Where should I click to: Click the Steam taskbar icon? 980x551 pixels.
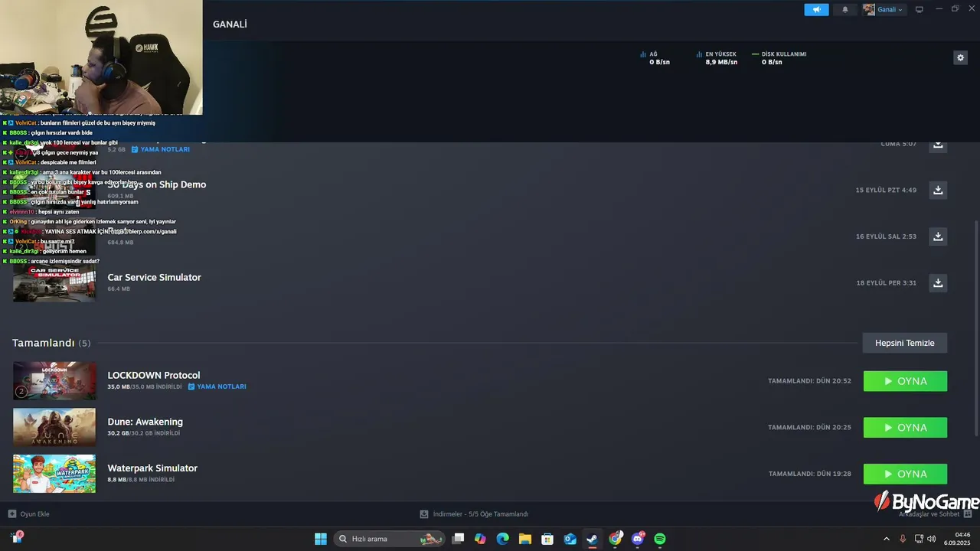click(x=593, y=539)
